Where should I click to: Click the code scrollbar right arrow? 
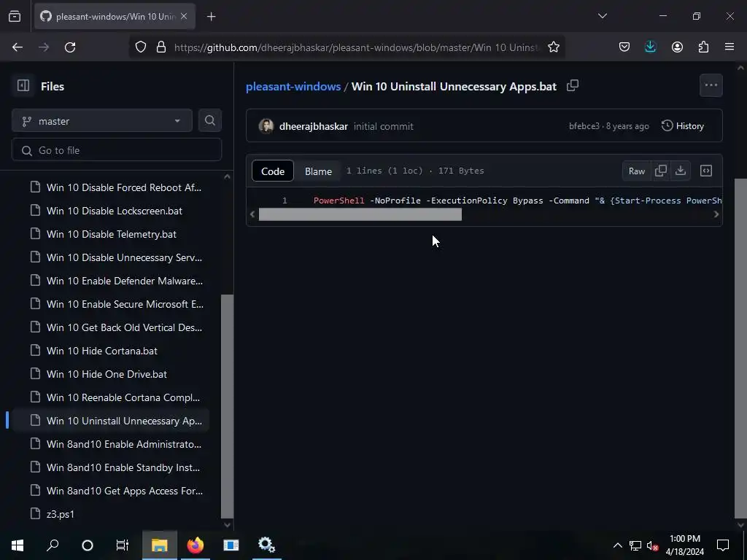coord(716,214)
